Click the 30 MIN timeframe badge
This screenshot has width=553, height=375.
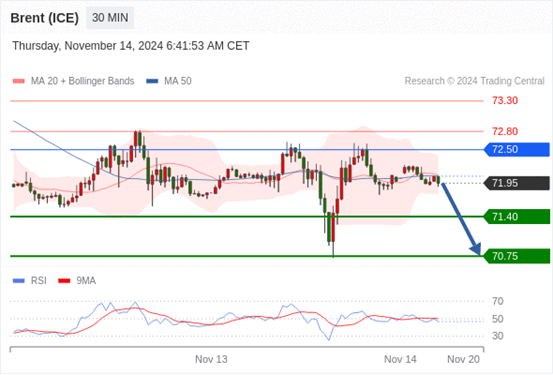110,18
